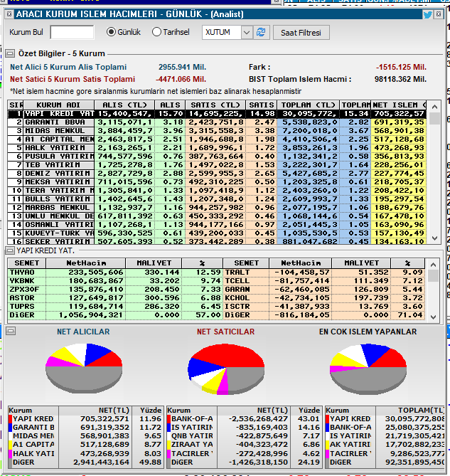The height and width of the screenshot is (476, 450).
Task: Click the Saat Filtresi button
Action: tap(301, 33)
